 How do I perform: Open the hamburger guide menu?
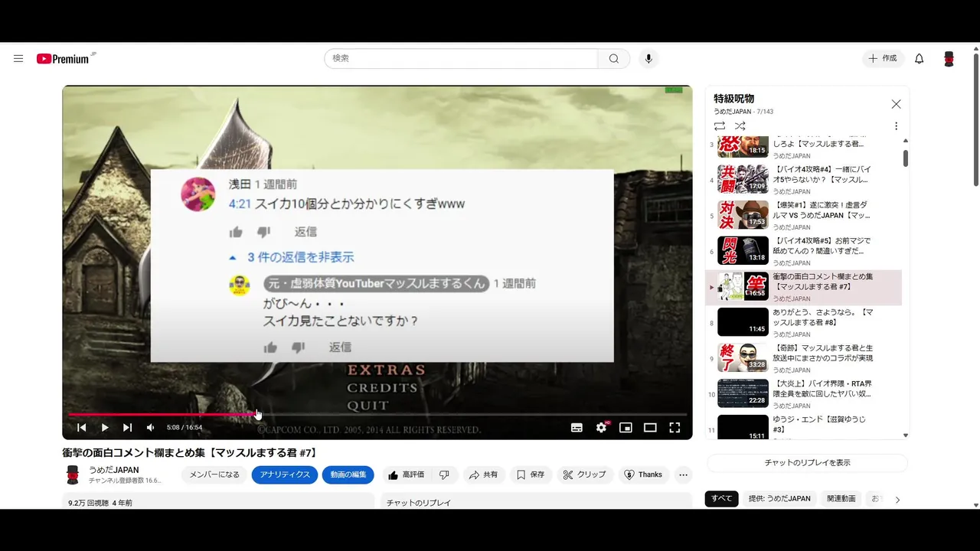18,58
